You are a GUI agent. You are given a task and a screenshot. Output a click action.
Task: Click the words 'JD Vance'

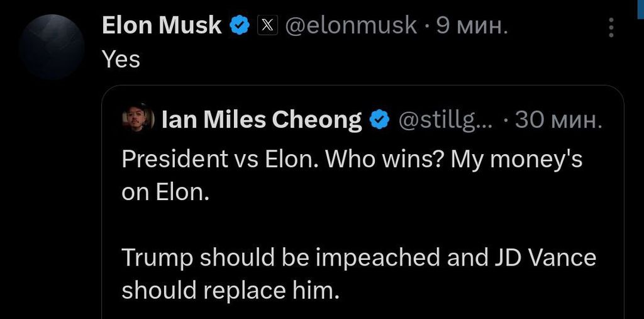542,257
